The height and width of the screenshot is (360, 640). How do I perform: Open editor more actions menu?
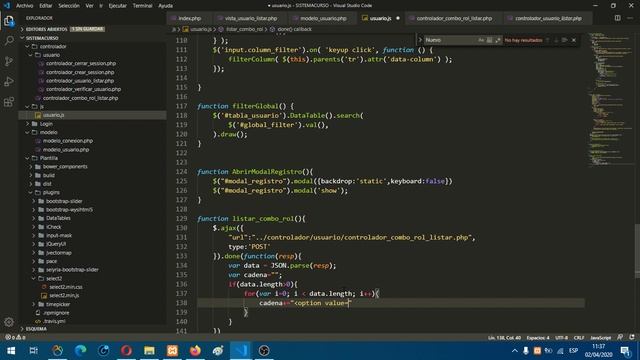pos(630,18)
